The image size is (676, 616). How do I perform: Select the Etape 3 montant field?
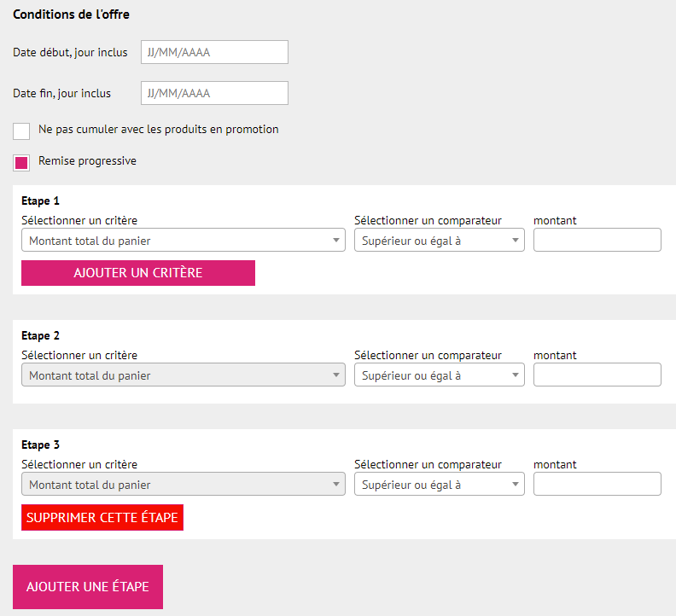(597, 485)
